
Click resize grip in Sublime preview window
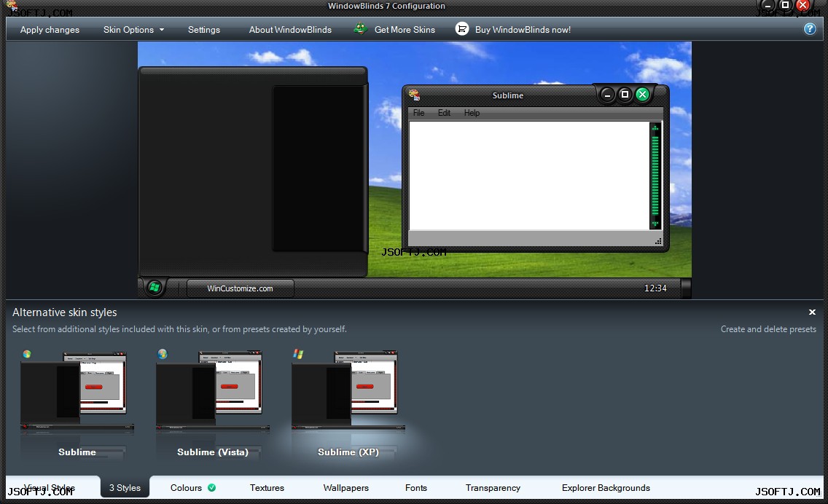[x=658, y=241]
